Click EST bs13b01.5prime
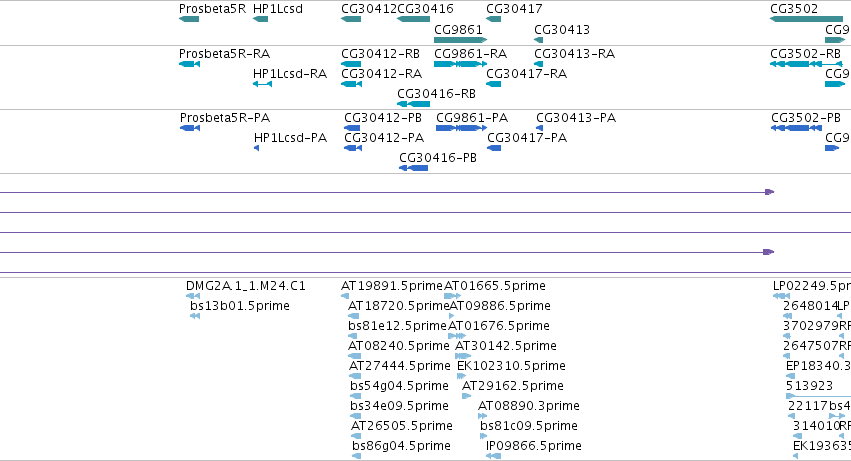Screen dimensions: 851x461 tap(240, 306)
